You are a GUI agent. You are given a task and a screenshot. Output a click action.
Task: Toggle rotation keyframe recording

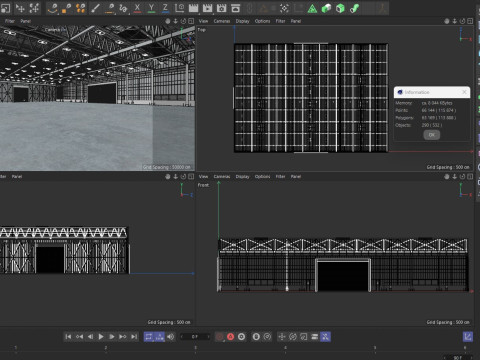click(x=293, y=337)
